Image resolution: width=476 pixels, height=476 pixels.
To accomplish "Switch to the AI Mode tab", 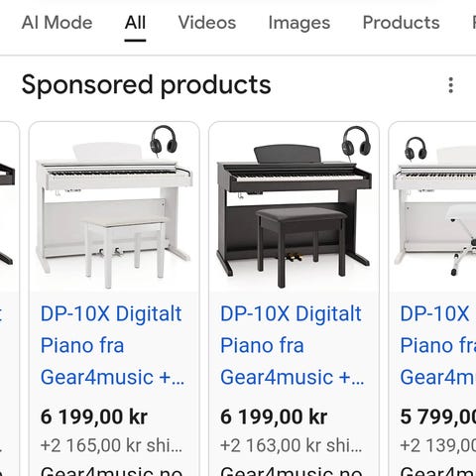I will pyautogui.click(x=57, y=23).
